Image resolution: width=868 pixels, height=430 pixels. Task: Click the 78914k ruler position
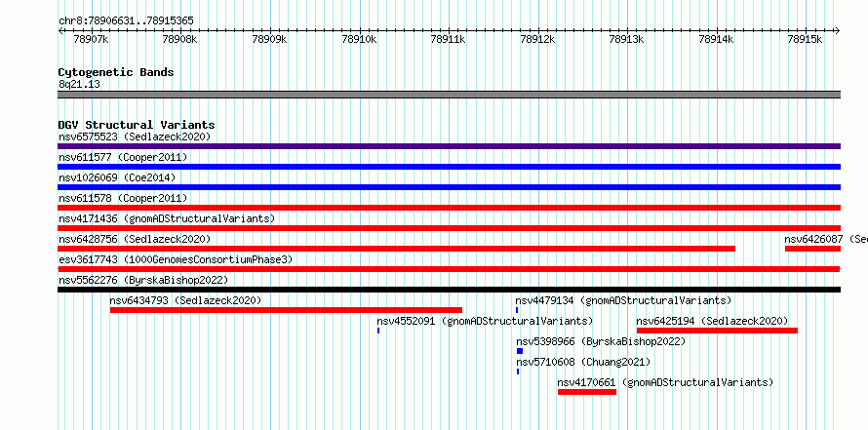[717, 40]
